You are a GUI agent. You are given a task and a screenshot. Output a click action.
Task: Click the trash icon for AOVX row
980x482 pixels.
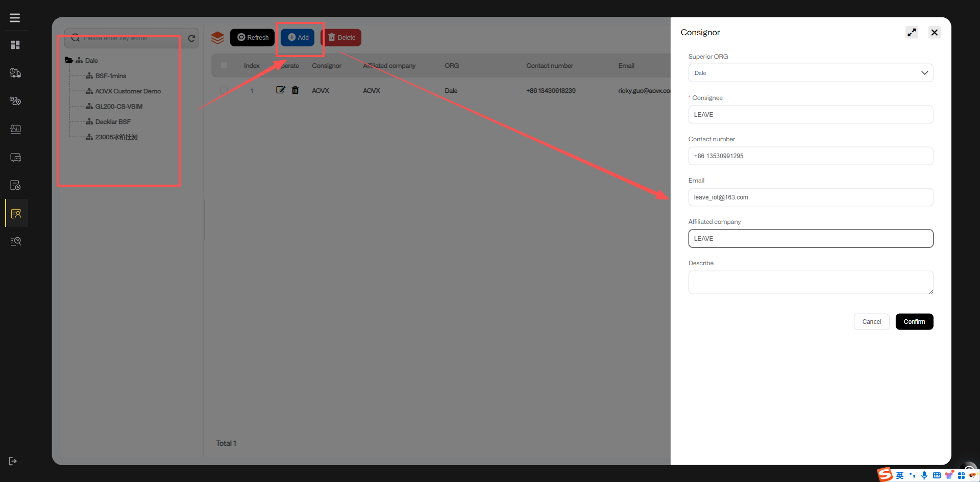(x=295, y=90)
